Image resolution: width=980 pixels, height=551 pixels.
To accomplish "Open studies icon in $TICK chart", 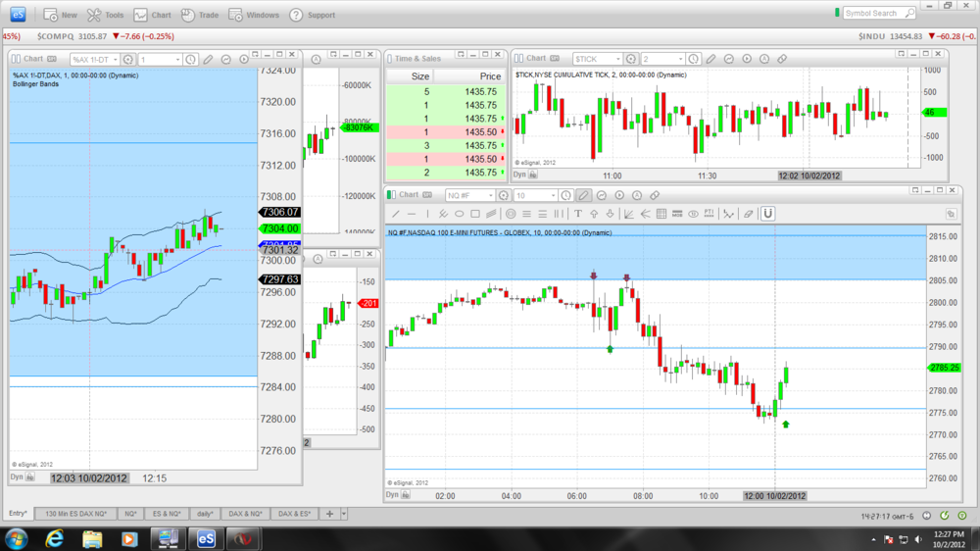I will 729,59.
